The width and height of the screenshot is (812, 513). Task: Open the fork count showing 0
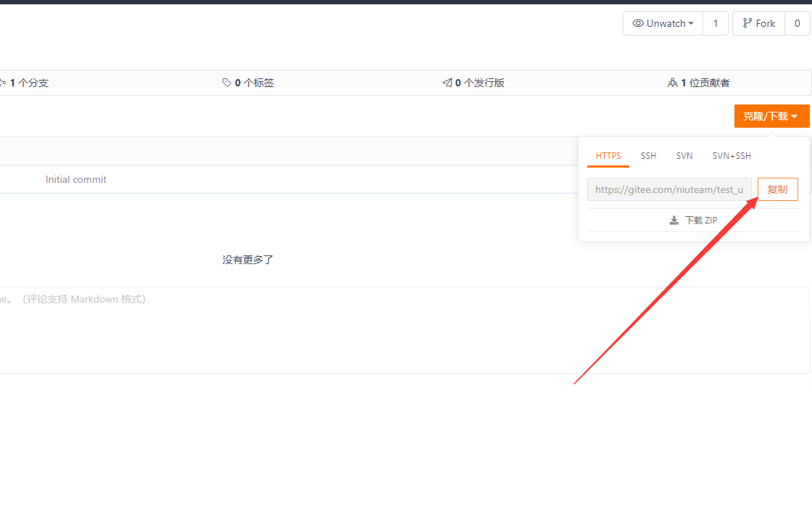797,23
